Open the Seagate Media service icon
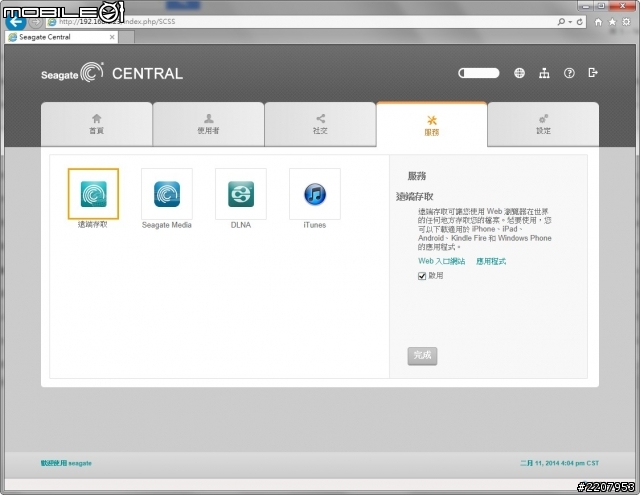 [167, 194]
